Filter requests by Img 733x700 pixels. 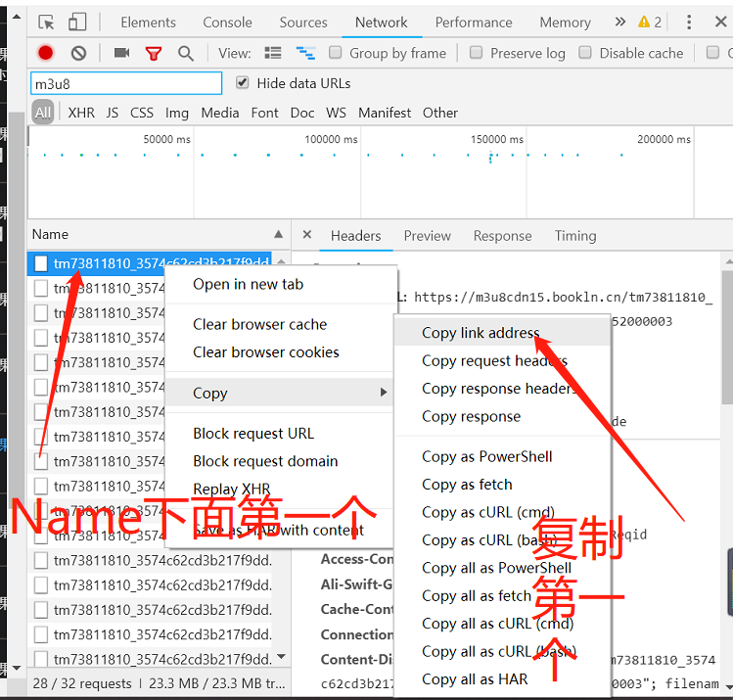(177, 113)
